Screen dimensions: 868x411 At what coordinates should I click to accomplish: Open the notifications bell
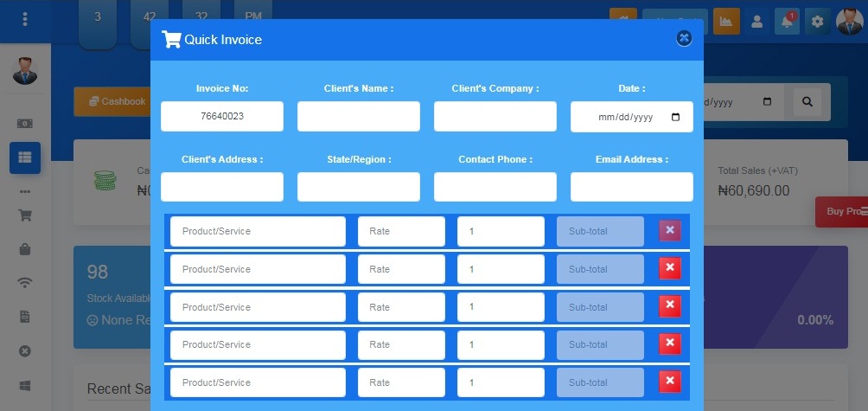787,22
